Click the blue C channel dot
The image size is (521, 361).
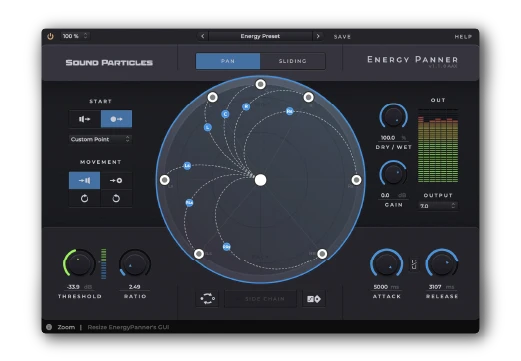point(225,114)
